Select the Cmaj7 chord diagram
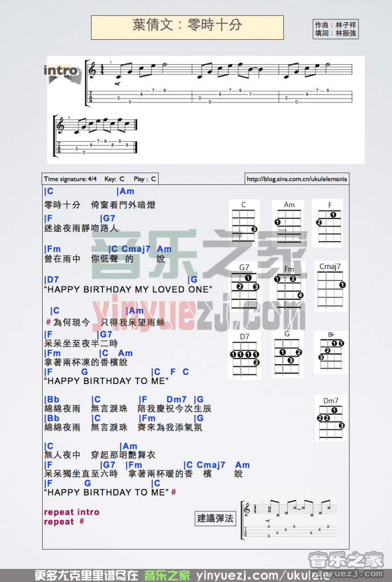The width and height of the screenshot is (392, 582). pyautogui.click(x=331, y=286)
